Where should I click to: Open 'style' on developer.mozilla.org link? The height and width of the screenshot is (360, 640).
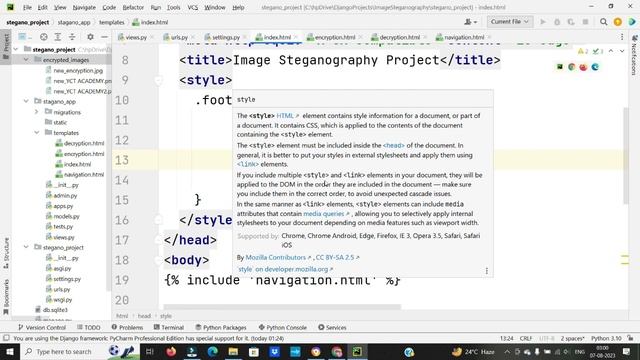coord(285,269)
